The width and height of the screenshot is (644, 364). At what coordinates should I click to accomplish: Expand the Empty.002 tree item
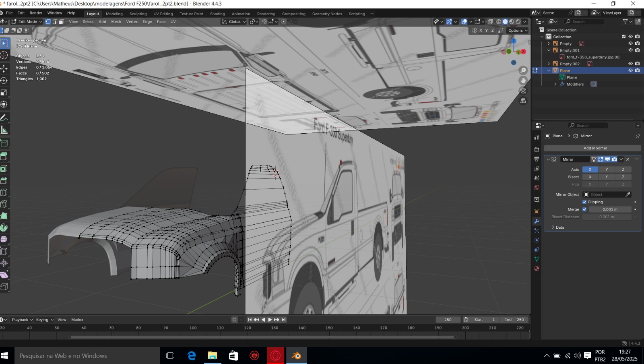pyautogui.click(x=549, y=64)
